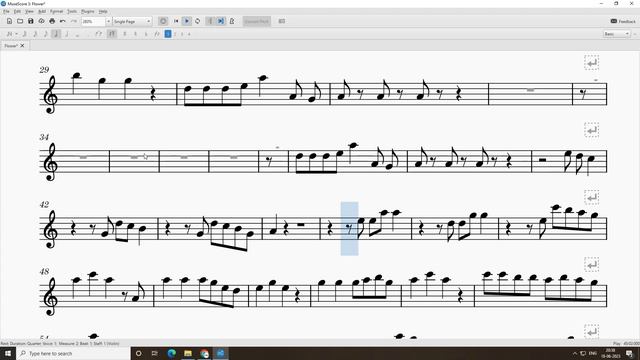Open the Tools menu
640x360 pixels.
[x=72, y=11]
